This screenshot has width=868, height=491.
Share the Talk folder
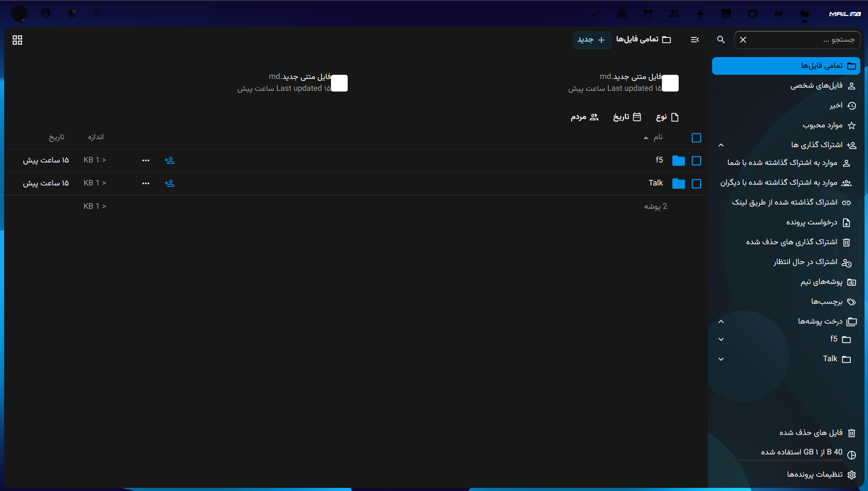click(169, 183)
